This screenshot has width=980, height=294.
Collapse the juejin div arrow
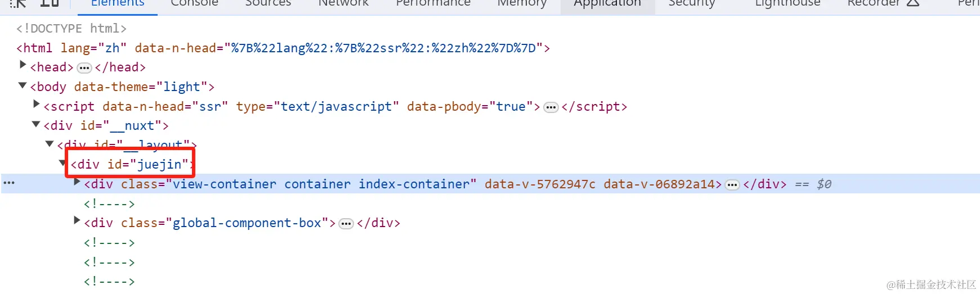point(62,163)
